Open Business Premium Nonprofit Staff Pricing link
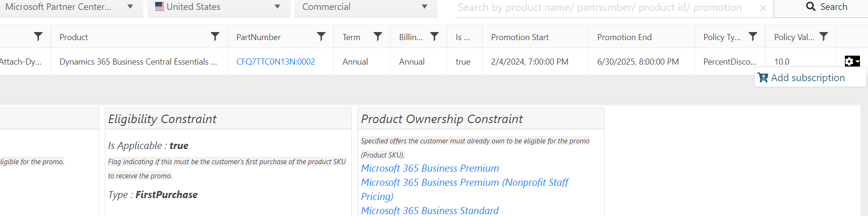Image resolution: width=868 pixels, height=216 pixels. (465, 189)
